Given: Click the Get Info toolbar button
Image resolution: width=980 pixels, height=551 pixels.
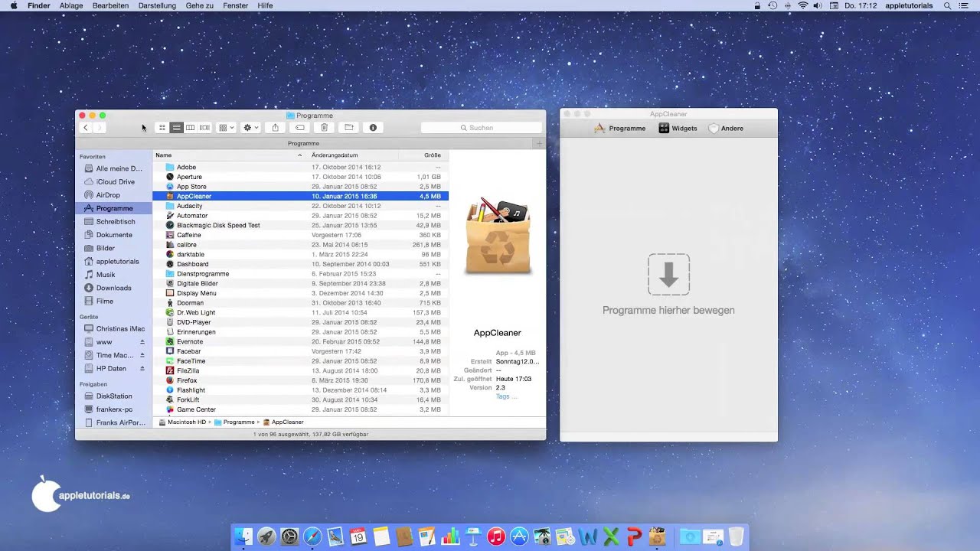Looking at the screenshot, I should [374, 128].
